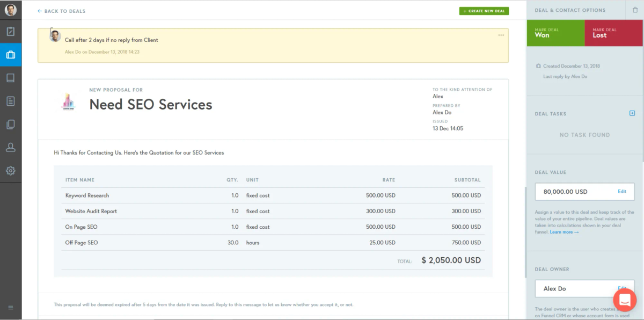Click the Deal & Contact Options header
Viewport: 644px width, 320px height.
click(x=570, y=10)
